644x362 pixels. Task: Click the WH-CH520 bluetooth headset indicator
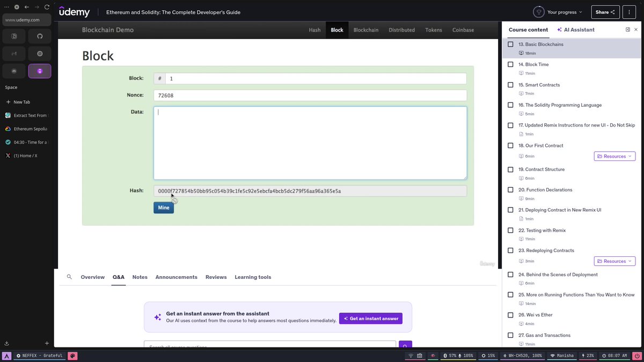click(523, 356)
